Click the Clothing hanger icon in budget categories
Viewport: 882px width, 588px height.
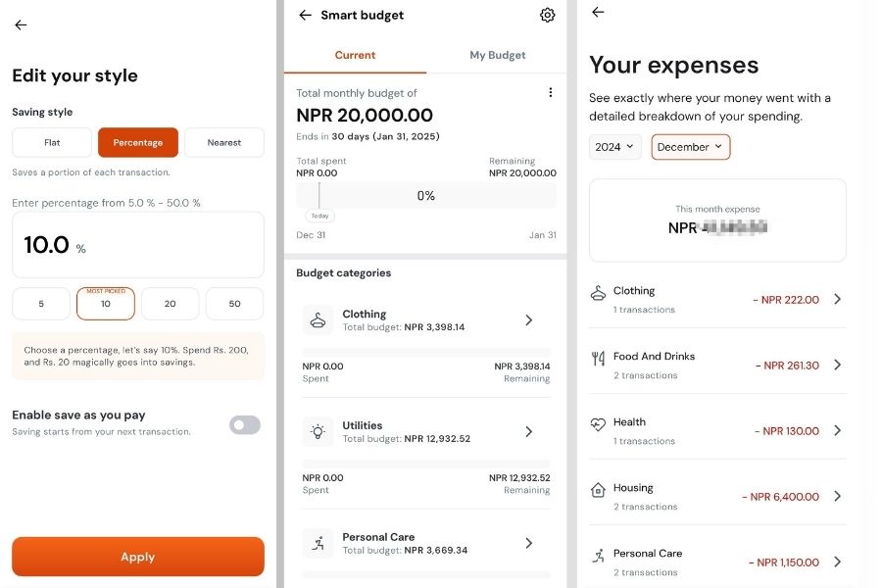318,320
